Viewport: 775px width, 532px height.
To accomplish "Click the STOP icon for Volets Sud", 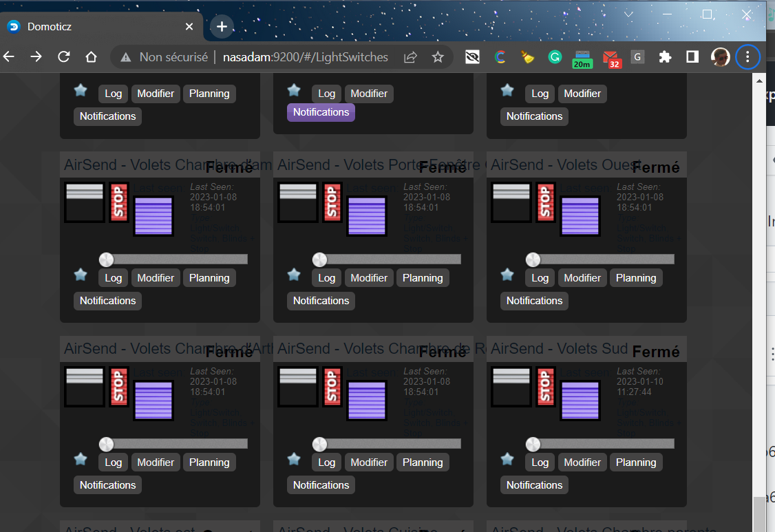I will tap(545, 387).
